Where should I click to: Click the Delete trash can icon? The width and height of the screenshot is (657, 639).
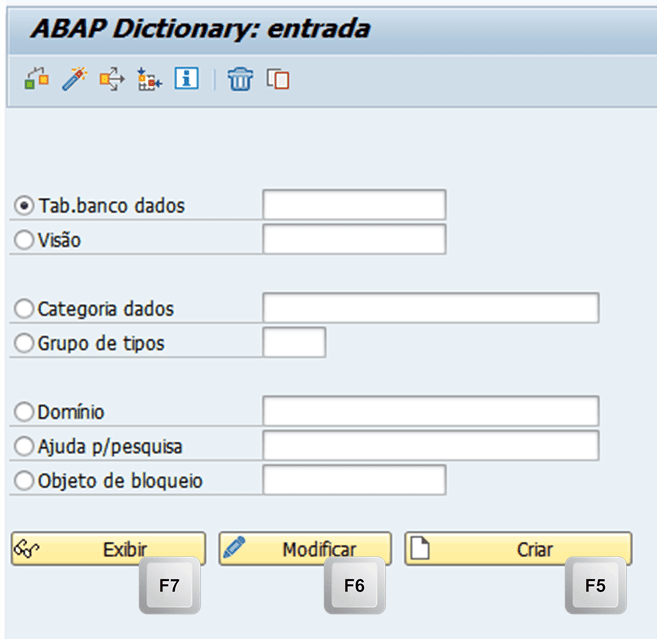240,79
